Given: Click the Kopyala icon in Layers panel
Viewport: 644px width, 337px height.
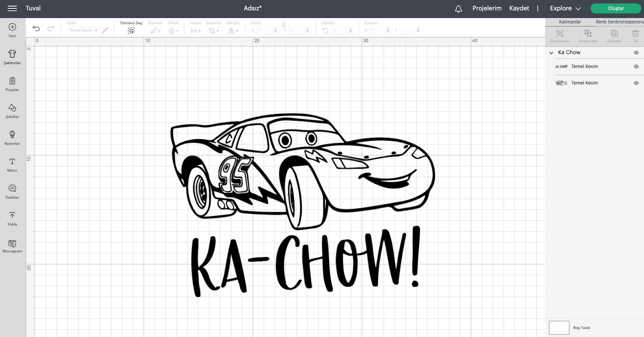Looking at the screenshot, I should point(614,35).
